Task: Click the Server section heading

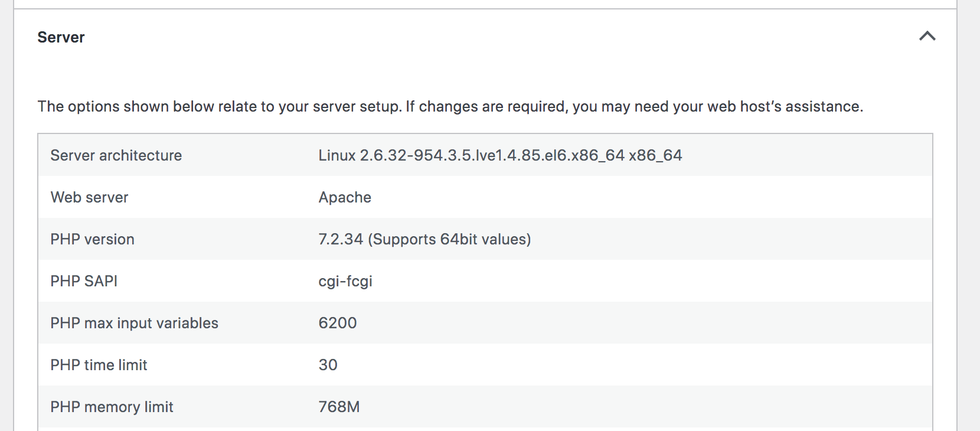Action: (61, 37)
